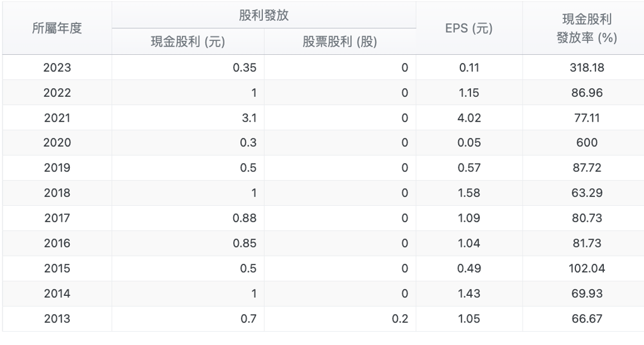Click the EPS (元) column header
The height and width of the screenshot is (345, 644).
[x=469, y=28]
